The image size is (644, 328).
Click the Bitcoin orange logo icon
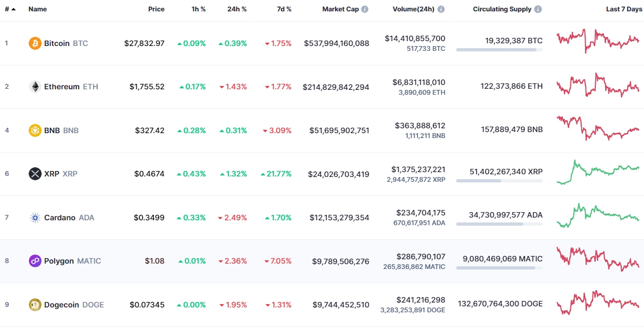pos(35,43)
